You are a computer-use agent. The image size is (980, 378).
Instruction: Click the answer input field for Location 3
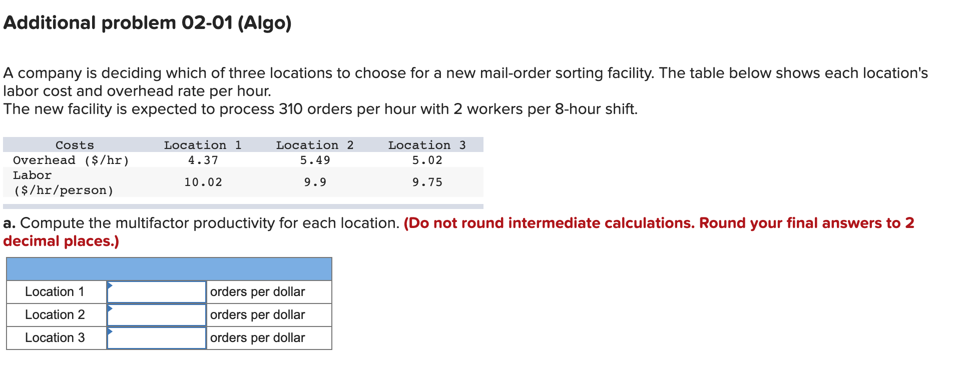tap(157, 337)
